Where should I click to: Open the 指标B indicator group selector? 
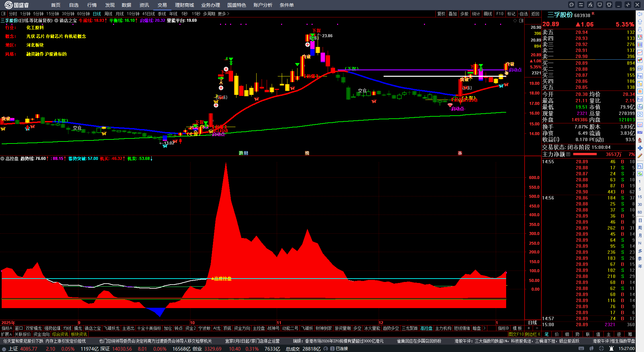click(x=503, y=328)
